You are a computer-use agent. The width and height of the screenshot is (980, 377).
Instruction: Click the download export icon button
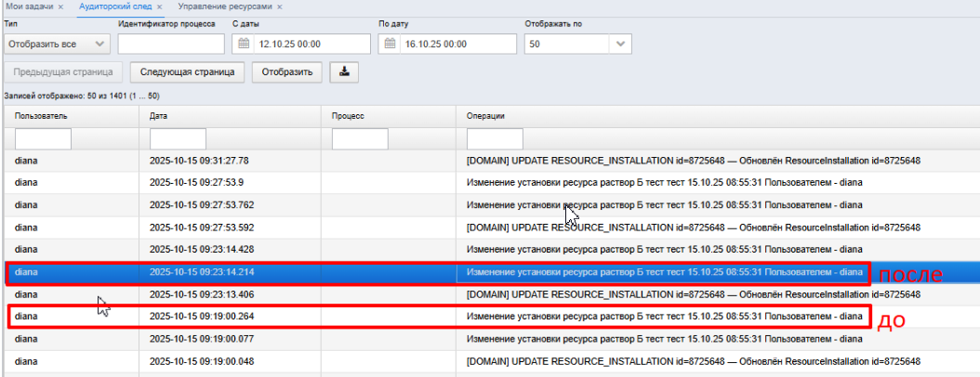tap(344, 71)
